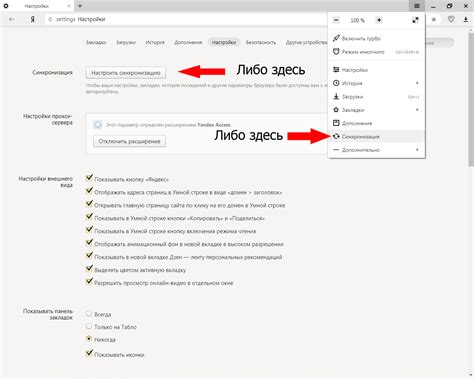Toggle 'Разрешить просмотр онлайн-видео' checkbox

89,281
